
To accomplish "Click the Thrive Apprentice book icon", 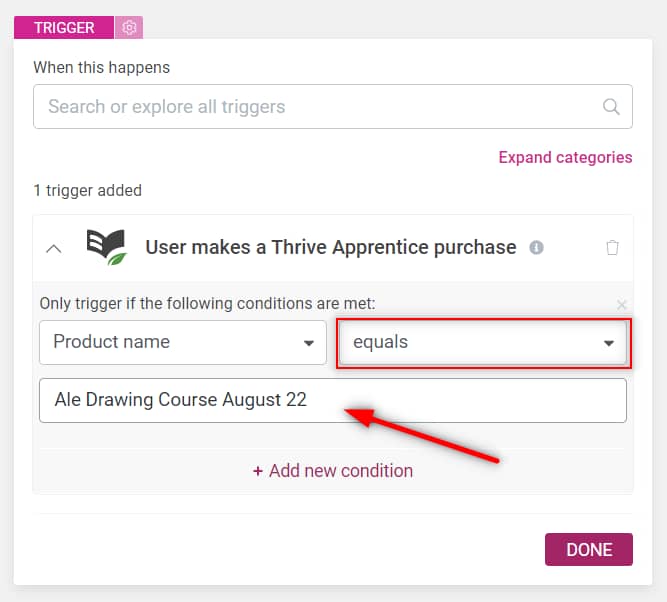I will coord(105,247).
